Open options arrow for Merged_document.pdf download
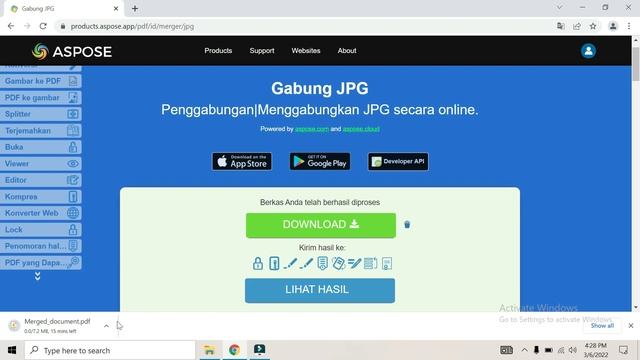 pyautogui.click(x=106, y=326)
